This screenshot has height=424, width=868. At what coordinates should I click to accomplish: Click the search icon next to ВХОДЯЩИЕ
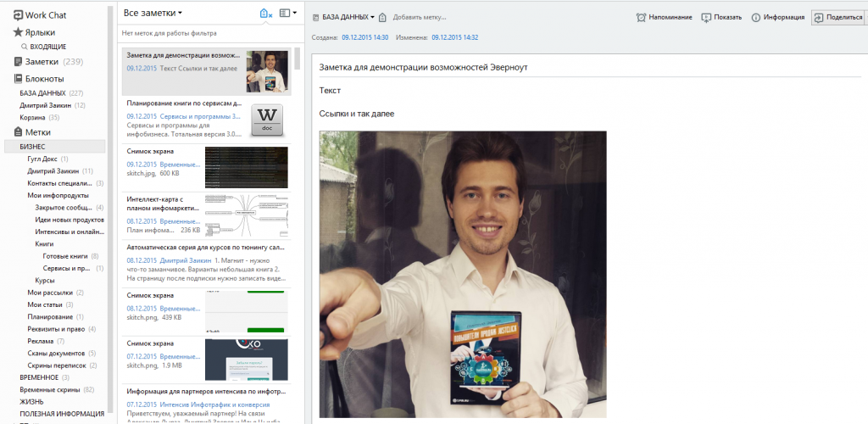25,47
